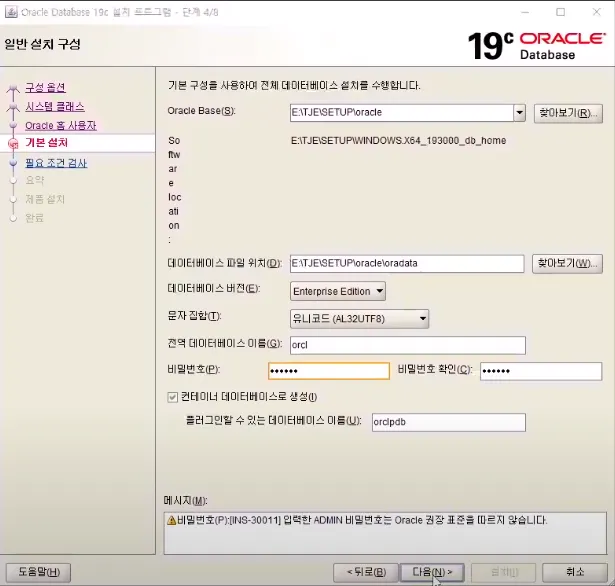Click the 제품 설치 step label
615x586 pixels.
point(45,199)
